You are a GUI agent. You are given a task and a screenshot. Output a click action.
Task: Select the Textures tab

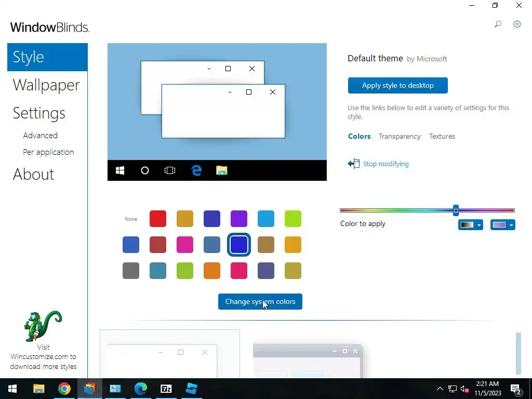tap(442, 136)
